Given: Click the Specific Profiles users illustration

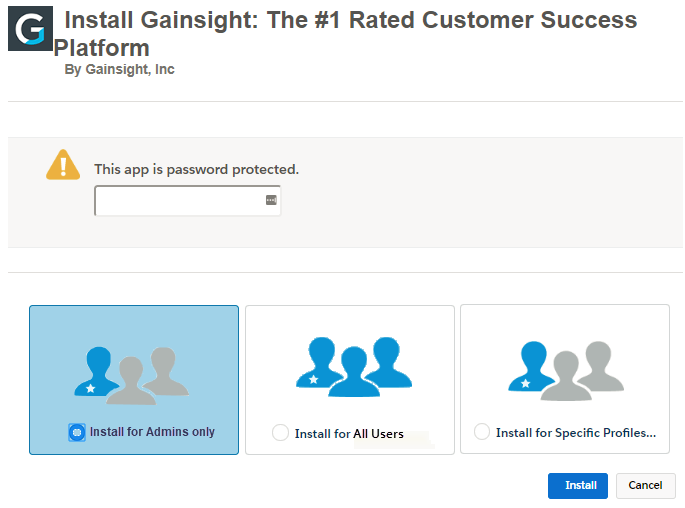Looking at the screenshot, I should click(566, 369).
